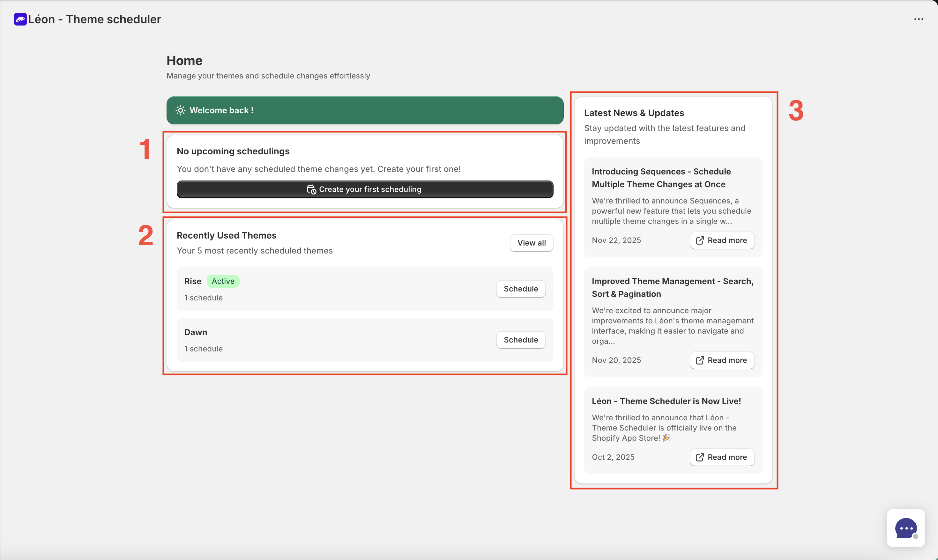Click the Léon chameleon app logo
The width and height of the screenshot is (938, 560).
click(x=20, y=19)
